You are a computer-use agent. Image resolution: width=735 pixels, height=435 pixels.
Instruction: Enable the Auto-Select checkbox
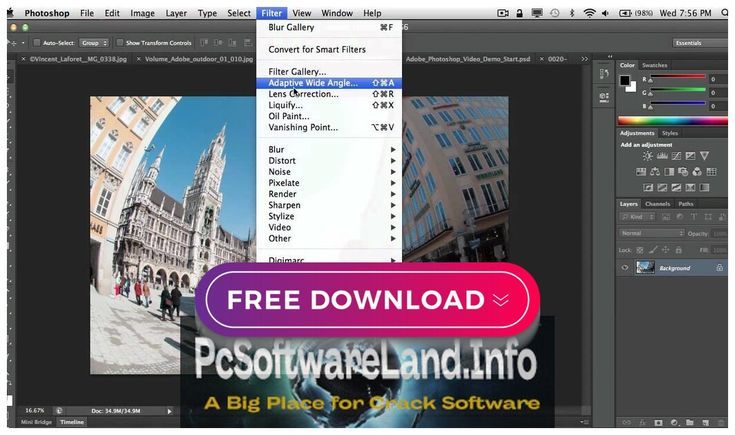[37, 43]
